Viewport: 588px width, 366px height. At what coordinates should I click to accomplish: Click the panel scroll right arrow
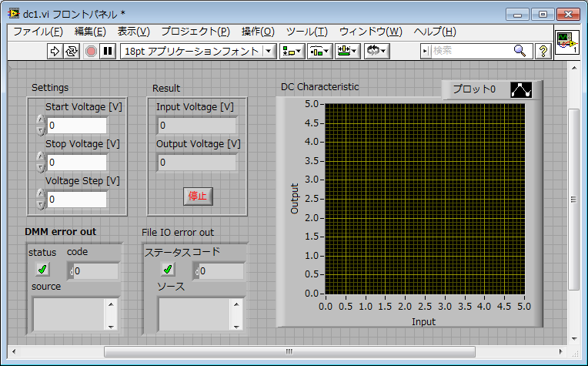pyautogui.click(x=561, y=351)
